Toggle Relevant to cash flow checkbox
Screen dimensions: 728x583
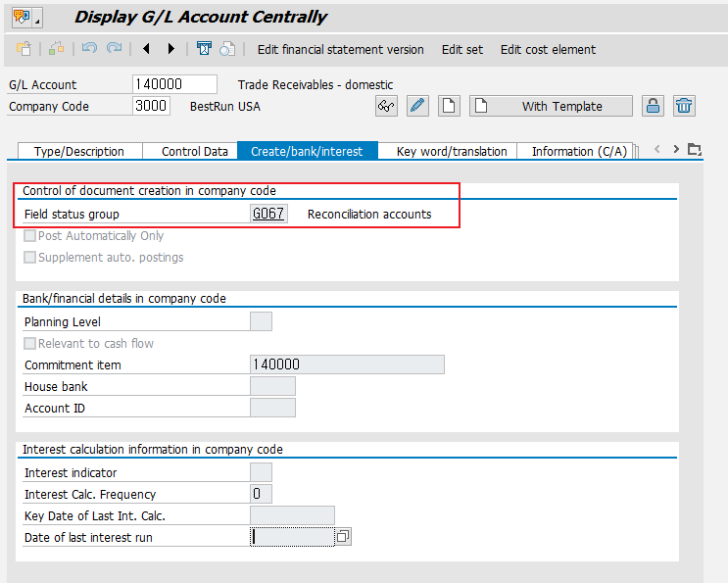(29, 344)
